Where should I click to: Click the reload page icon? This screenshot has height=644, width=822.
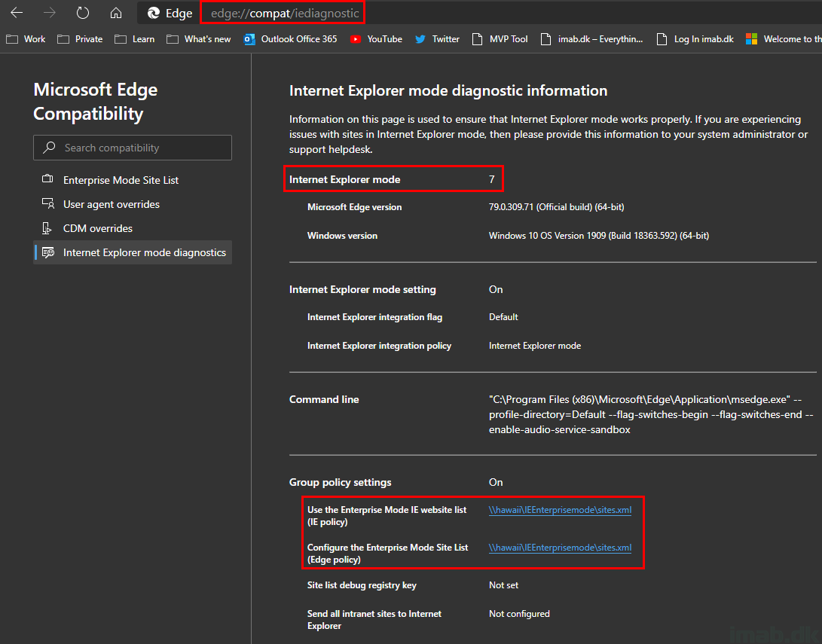[x=83, y=13]
